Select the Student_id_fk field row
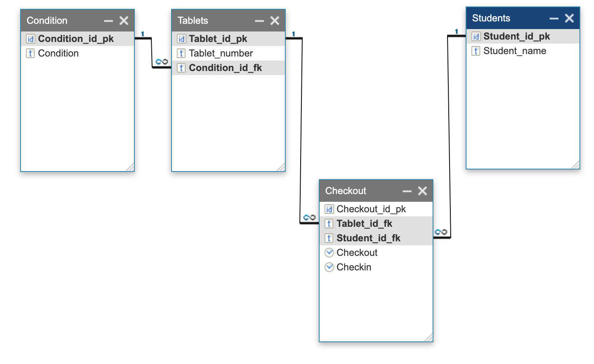This screenshot has height=364, width=594. (x=368, y=238)
